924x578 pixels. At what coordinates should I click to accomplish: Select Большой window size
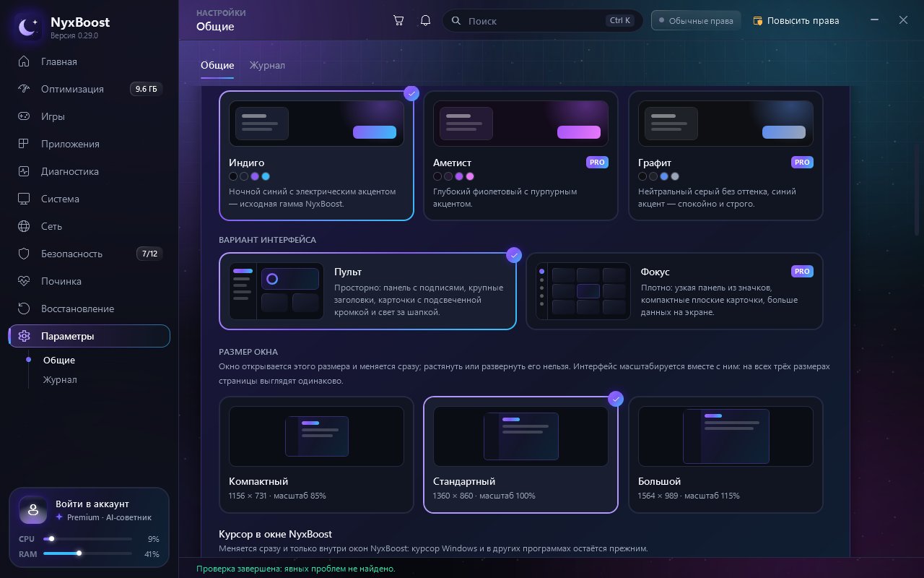pos(725,454)
